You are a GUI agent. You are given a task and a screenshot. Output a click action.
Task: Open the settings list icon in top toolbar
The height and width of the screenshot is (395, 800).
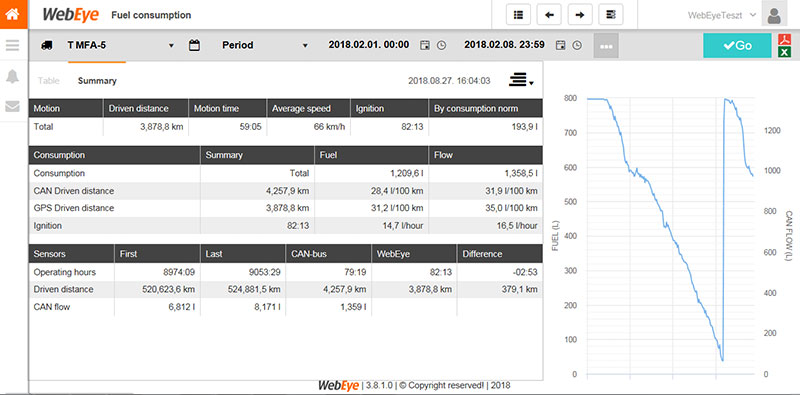(611, 15)
